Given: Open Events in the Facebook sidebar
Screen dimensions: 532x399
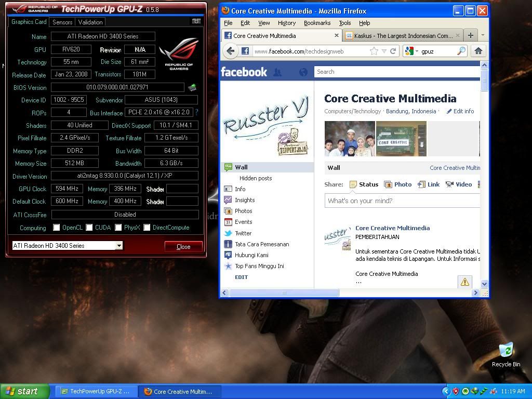Looking at the screenshot, I should tap(243, 222).
